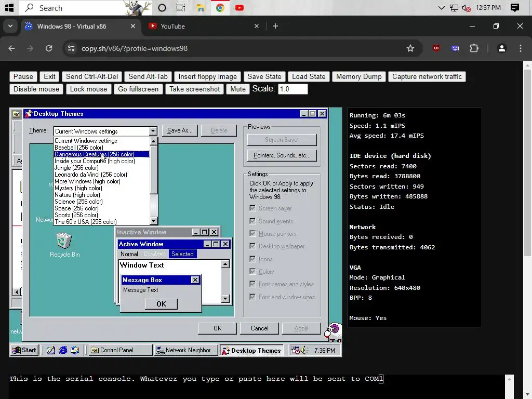Open the browser extensions puzzle icon

[474, 48]
